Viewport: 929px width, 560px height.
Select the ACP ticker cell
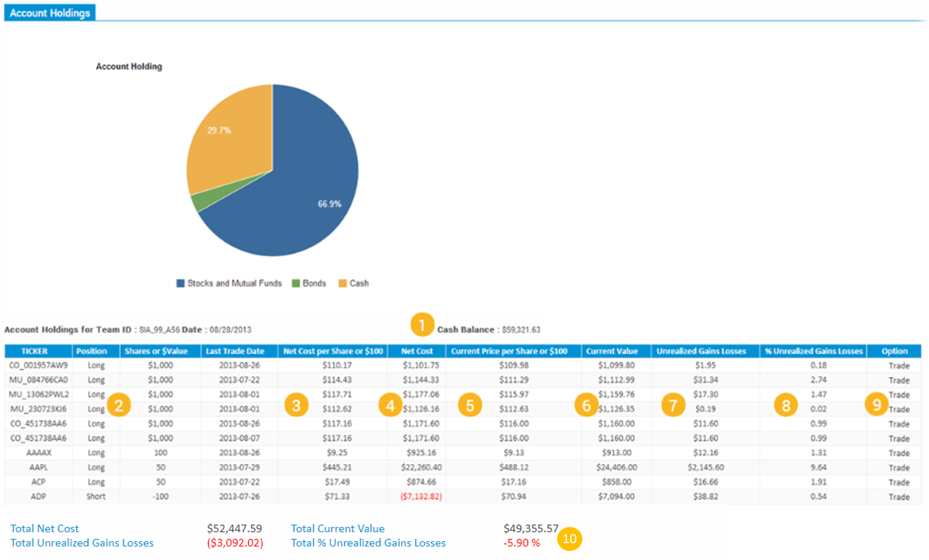[x=38, y=482]
